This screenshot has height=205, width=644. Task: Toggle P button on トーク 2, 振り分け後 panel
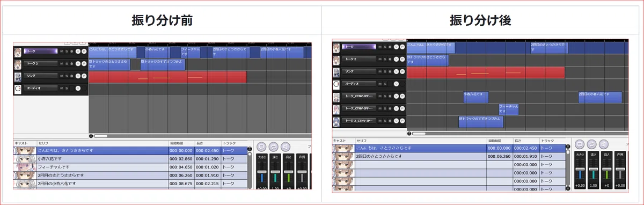pyautogui.click(x=402, y=59)
